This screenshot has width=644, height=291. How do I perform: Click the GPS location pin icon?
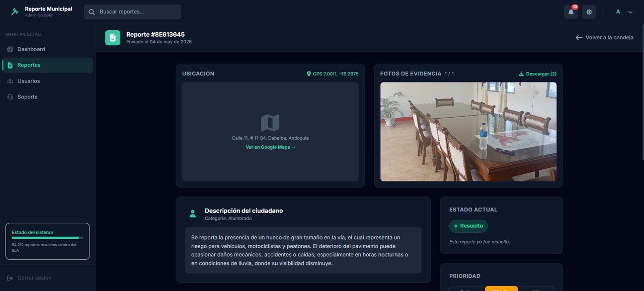click(x=309, y=74)
